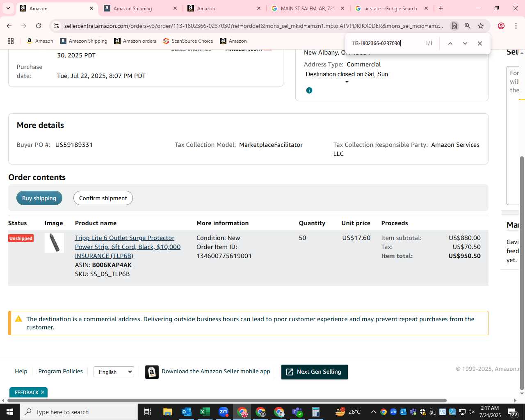Image resolution: width=525 pixels, height=420 pixels.
Task: Click the muted volume icon in tray
Action: (x=472, y=412)
